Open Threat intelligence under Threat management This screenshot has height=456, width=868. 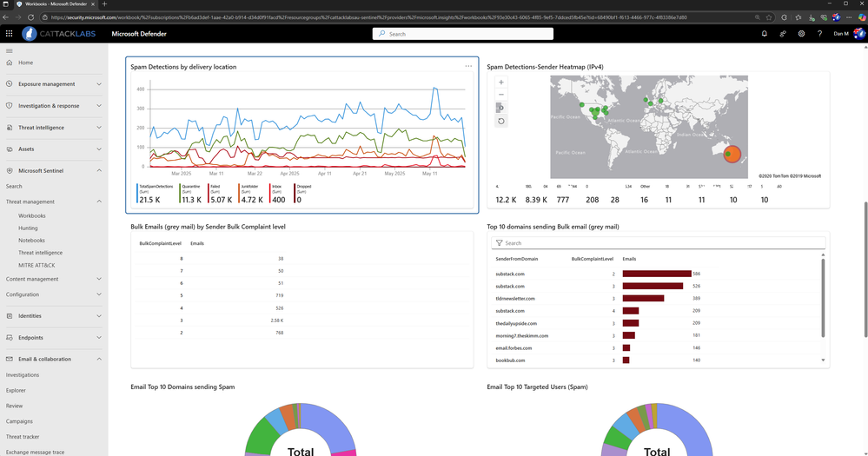coord(41,253)
